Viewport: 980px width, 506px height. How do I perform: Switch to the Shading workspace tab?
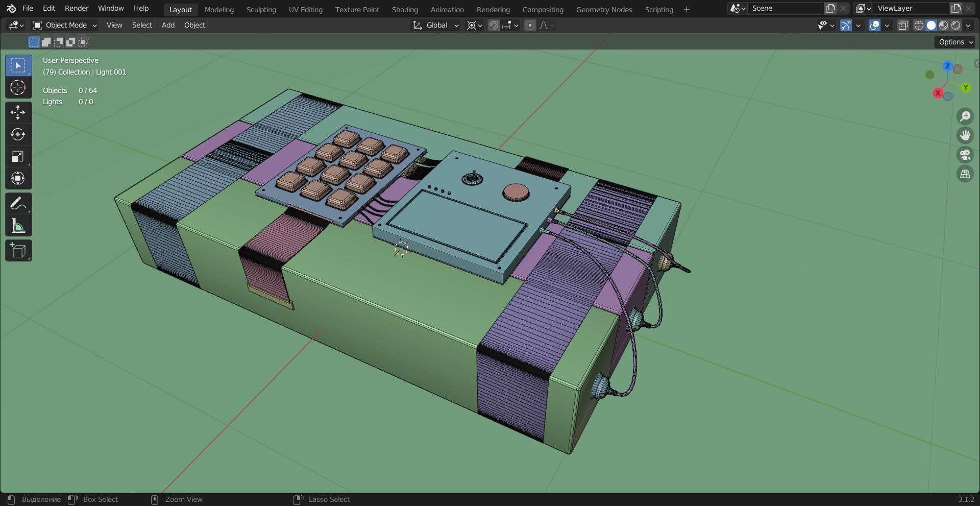[x=404, y=9]
